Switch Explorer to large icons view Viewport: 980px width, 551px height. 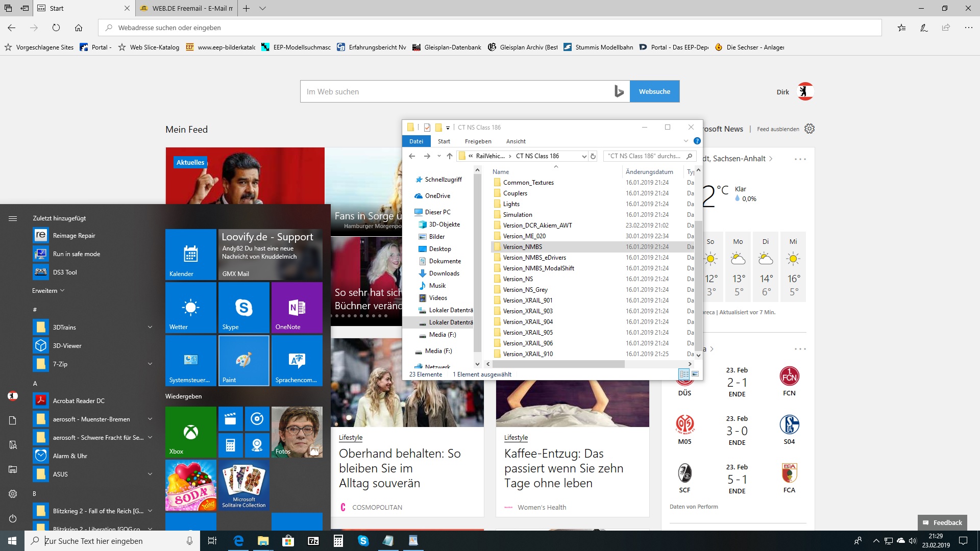pos(695,374)
